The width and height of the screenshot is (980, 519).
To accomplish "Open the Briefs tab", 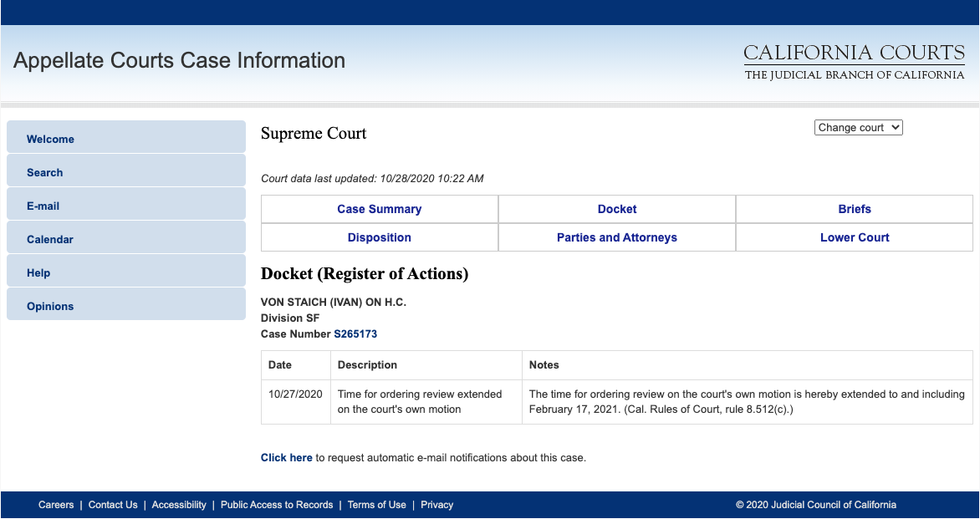I will (855, 209).
